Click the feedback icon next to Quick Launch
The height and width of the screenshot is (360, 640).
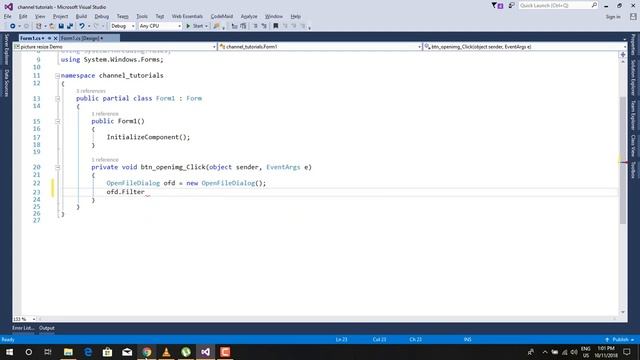(x=511, y=6)
